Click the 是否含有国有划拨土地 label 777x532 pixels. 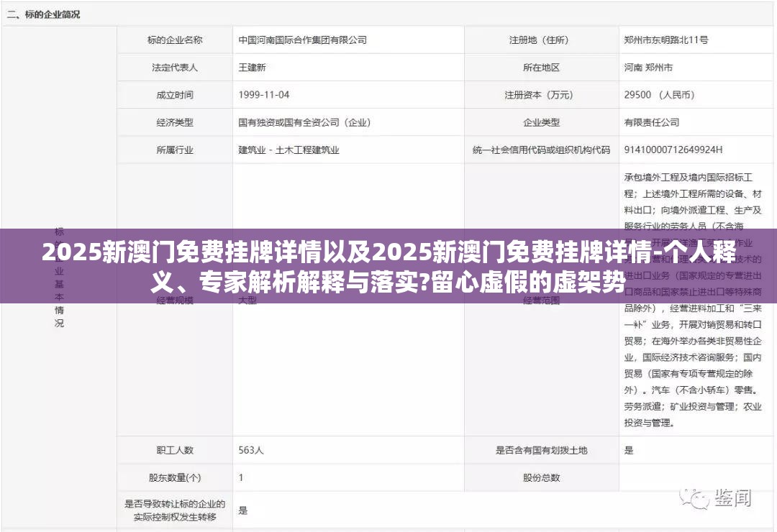pyautogui.click(x=541, y=450)
